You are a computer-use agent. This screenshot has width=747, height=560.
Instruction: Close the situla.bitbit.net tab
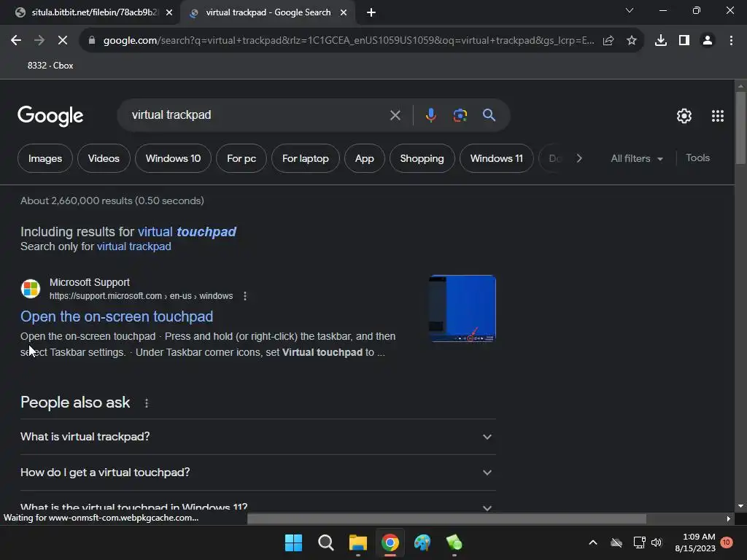[x=169, y=13]
